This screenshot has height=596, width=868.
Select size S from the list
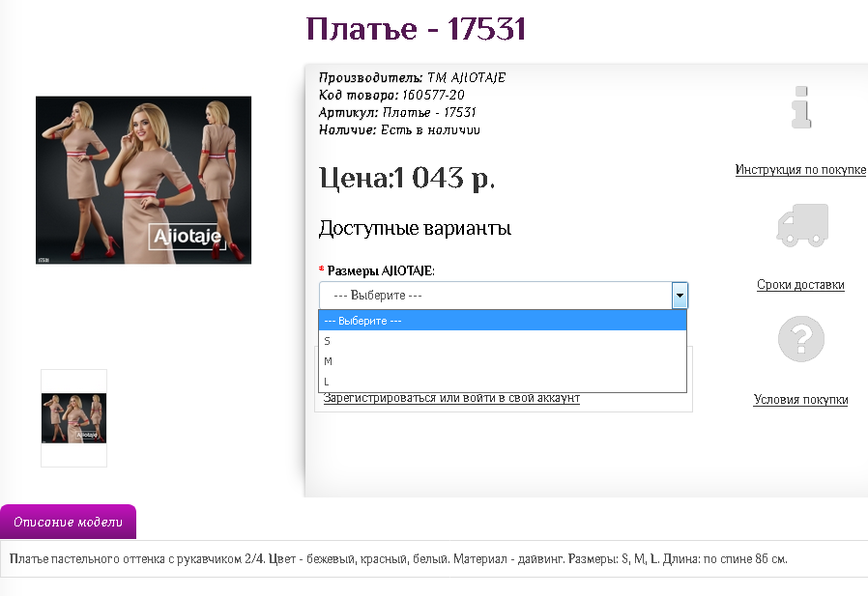(x=503, y=341)
